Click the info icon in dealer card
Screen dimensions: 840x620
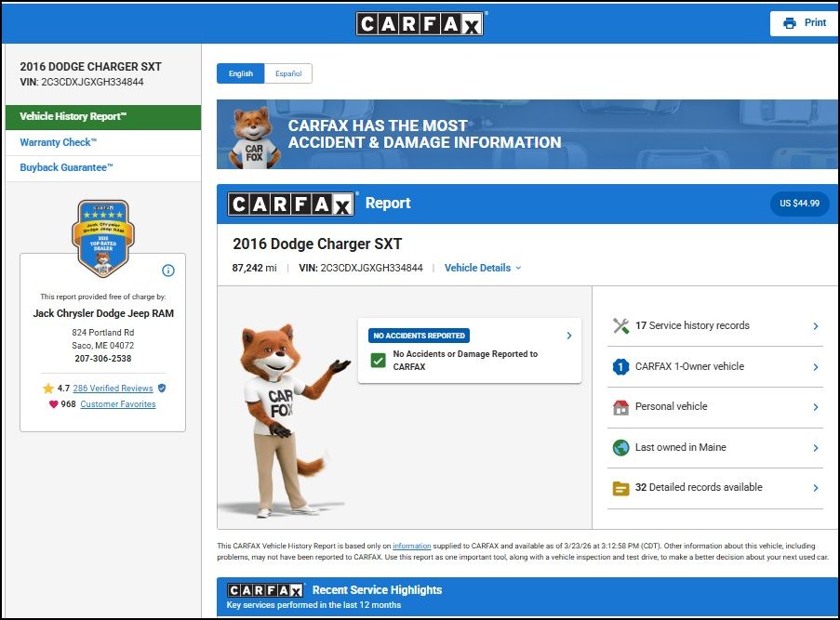click(168, 270)
